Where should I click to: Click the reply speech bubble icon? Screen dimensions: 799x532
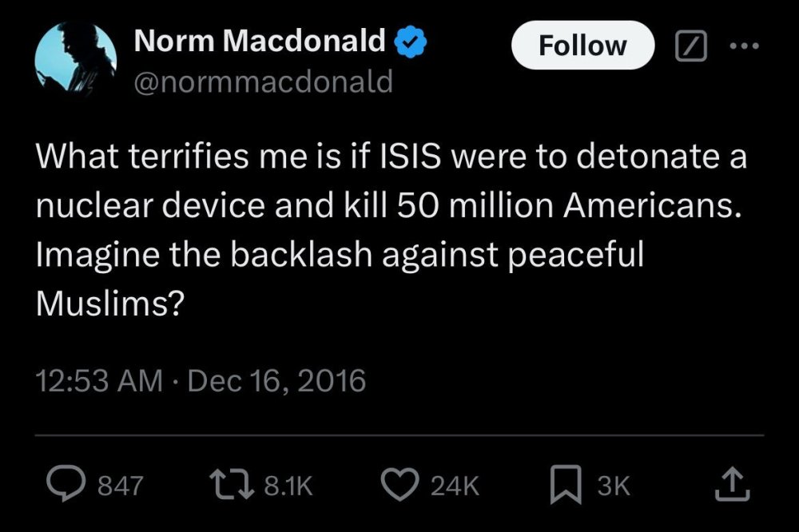pos(64,483)
